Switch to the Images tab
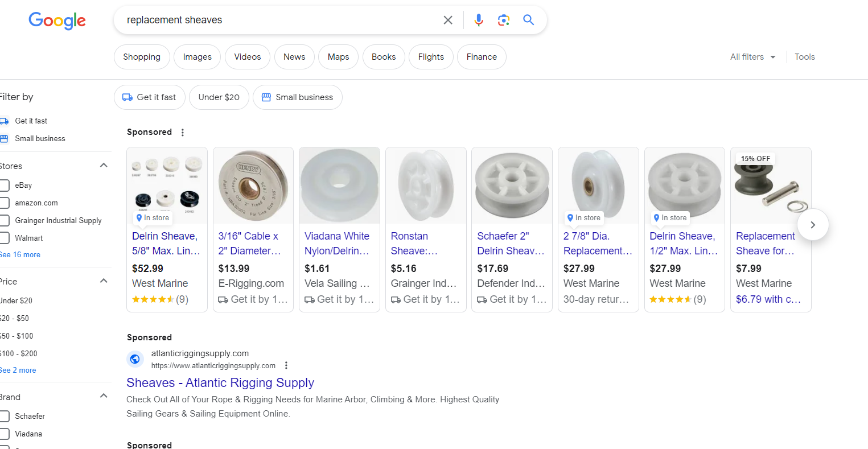Screen dimensions: 868x449 point(197,57)
